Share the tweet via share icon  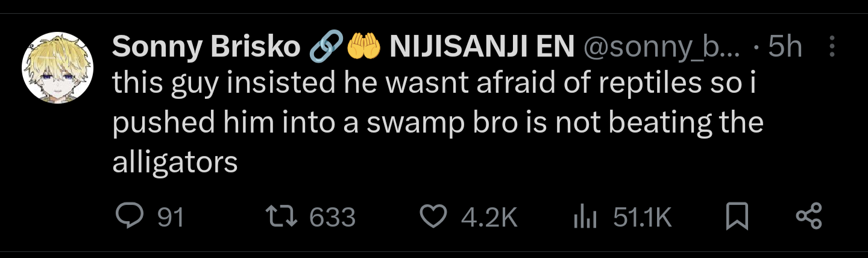coord(810,216)
